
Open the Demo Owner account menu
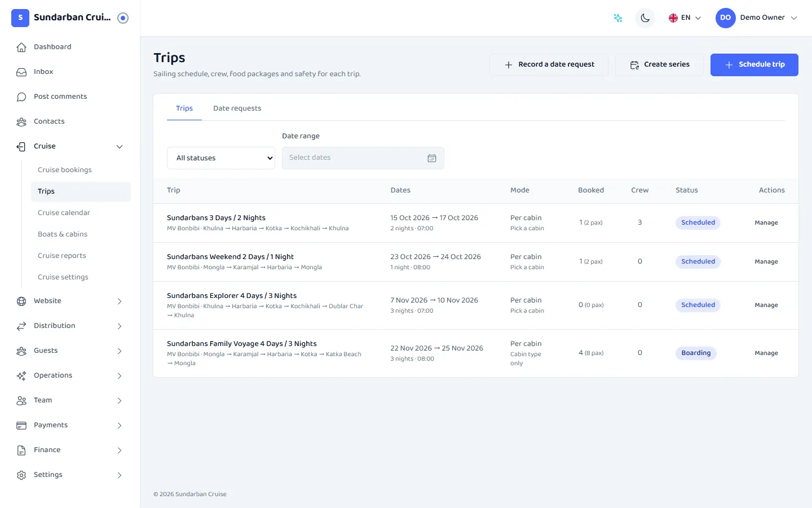(757, 18)
